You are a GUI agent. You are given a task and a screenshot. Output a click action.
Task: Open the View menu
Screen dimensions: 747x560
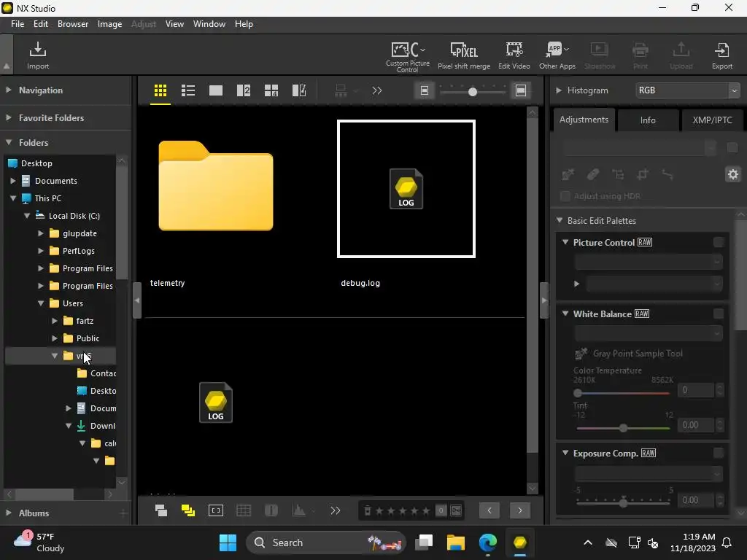coord(174,24)
